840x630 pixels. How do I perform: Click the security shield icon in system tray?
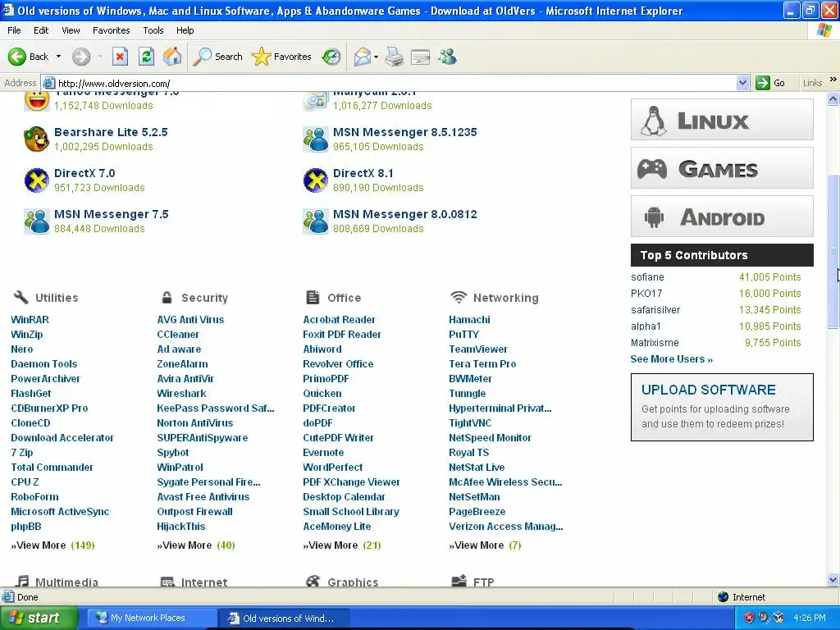pos(749,618)
